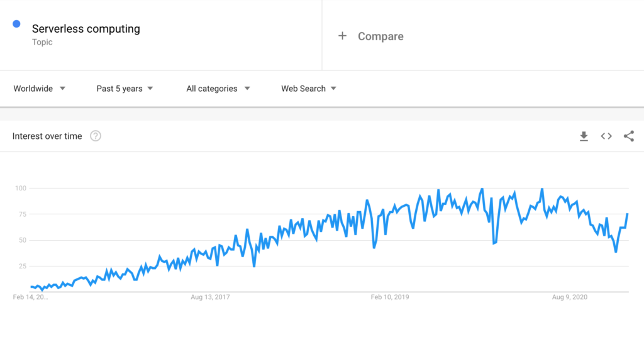Click the Compare button

tap(380, 36)
